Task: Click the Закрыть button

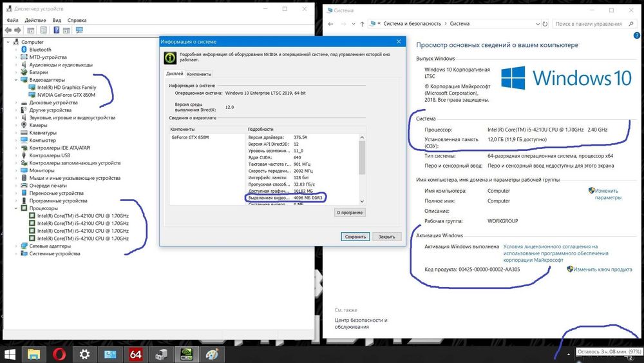Action: pos(386,237)
